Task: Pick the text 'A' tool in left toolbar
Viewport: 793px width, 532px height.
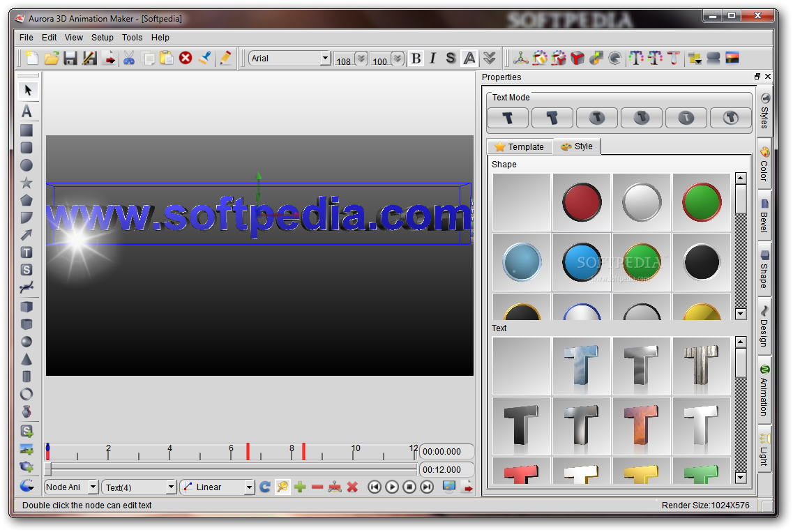Action: coord(27,112)
